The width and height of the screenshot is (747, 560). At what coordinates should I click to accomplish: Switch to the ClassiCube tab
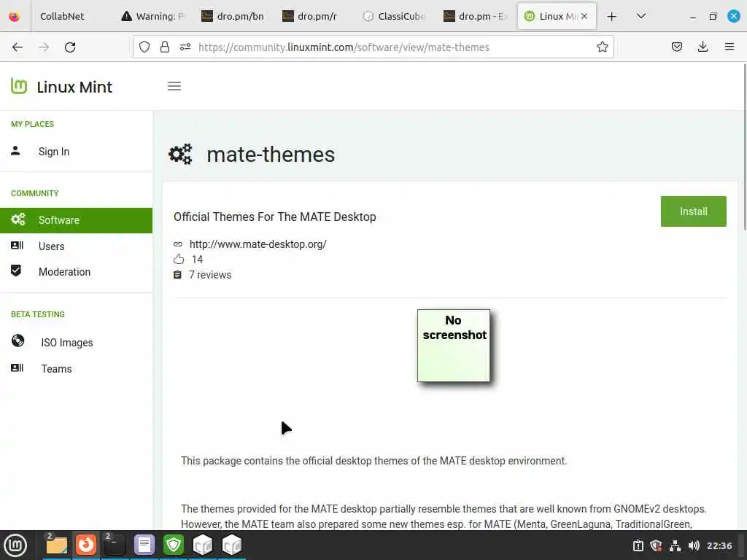(394, 16)
